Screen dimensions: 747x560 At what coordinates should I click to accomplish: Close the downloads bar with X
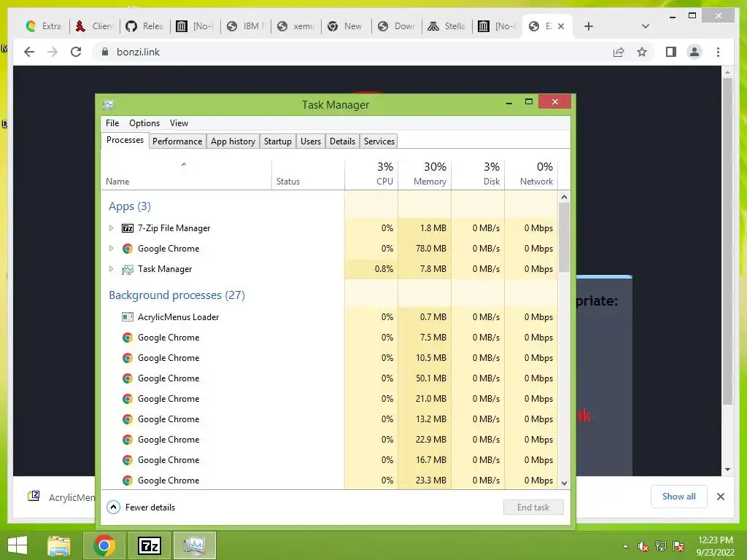coord(720,497)
